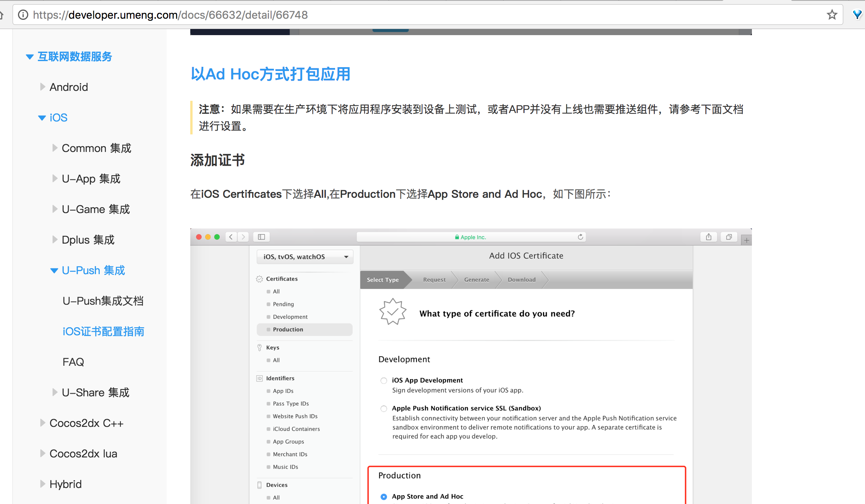The width and height of the screenshot is (865, 504).
Task: Select Merchant IDs item
Action: coord(290,454)
